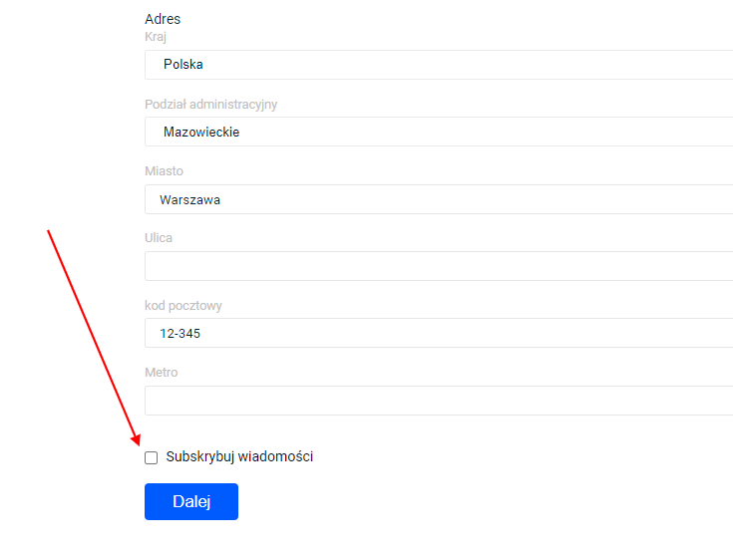Click the Mazowieckie value text

(x=201, y=132)
